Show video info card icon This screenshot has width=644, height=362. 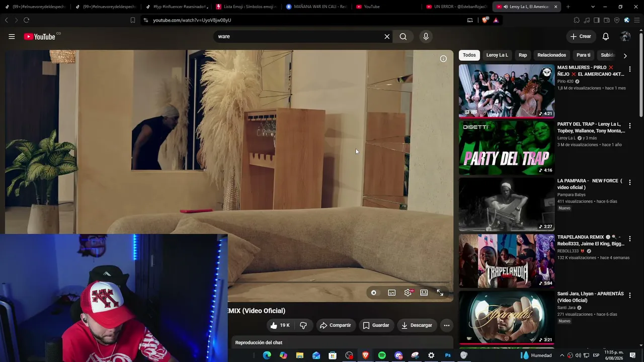pyautogui.click(x=443, y=59)
